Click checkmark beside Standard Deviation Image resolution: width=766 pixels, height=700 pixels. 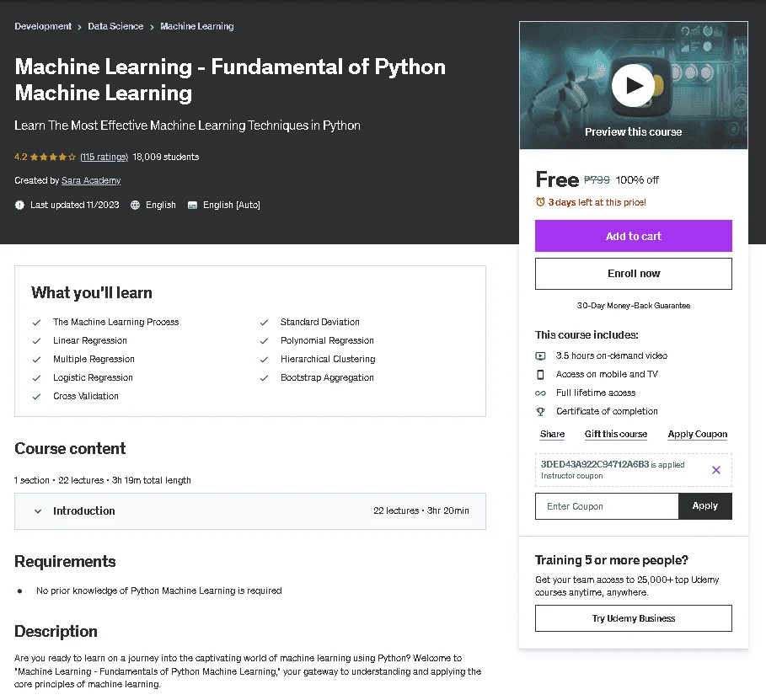(x=264, y=323)
